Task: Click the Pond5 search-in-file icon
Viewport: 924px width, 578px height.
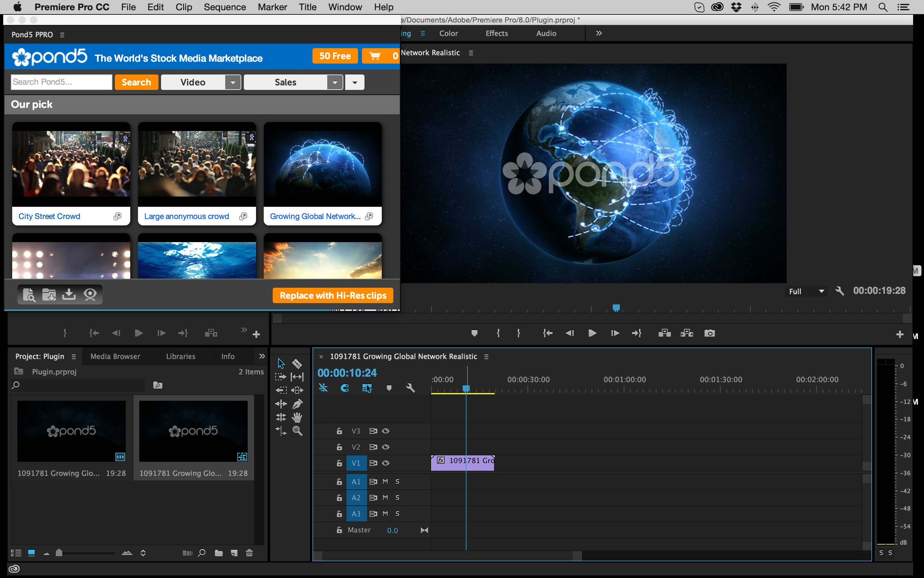Action: (29, 295)
